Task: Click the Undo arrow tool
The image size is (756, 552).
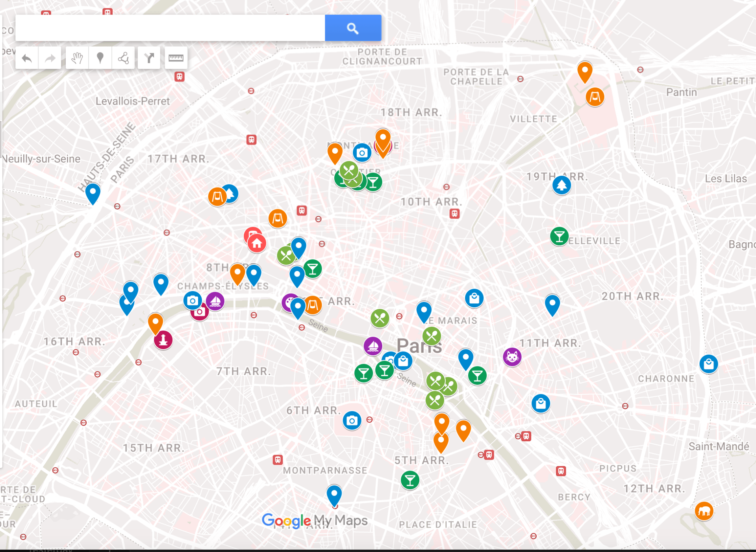Action: click(x=27, y=58)
